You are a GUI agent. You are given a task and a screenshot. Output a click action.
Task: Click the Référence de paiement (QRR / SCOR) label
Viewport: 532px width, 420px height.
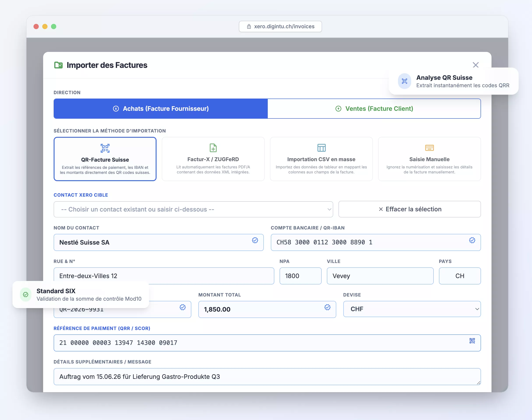102,328
